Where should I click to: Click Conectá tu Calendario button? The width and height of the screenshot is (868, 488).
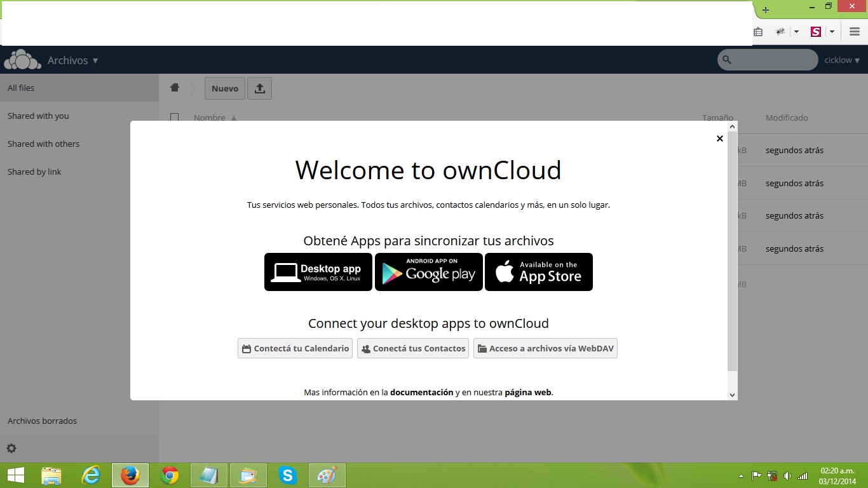point(295,348)
